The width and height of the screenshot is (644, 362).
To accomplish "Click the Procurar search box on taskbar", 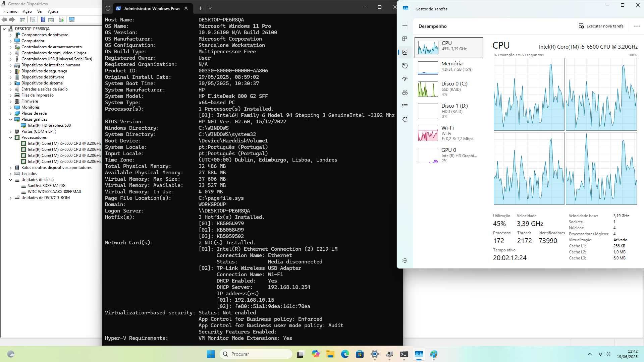I will point(256,354).
